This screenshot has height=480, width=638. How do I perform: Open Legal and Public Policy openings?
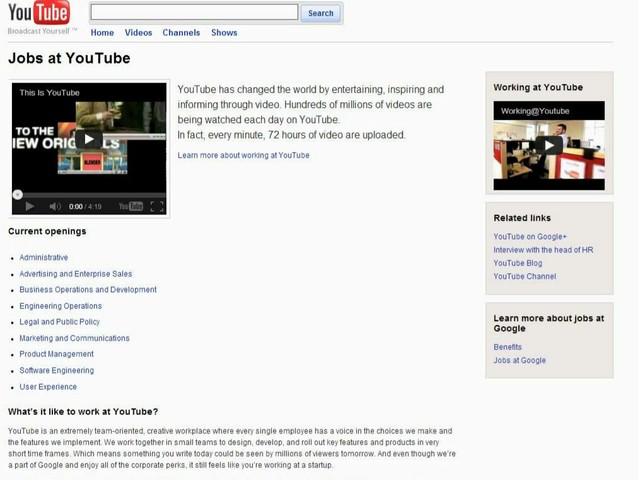(59, 322)
